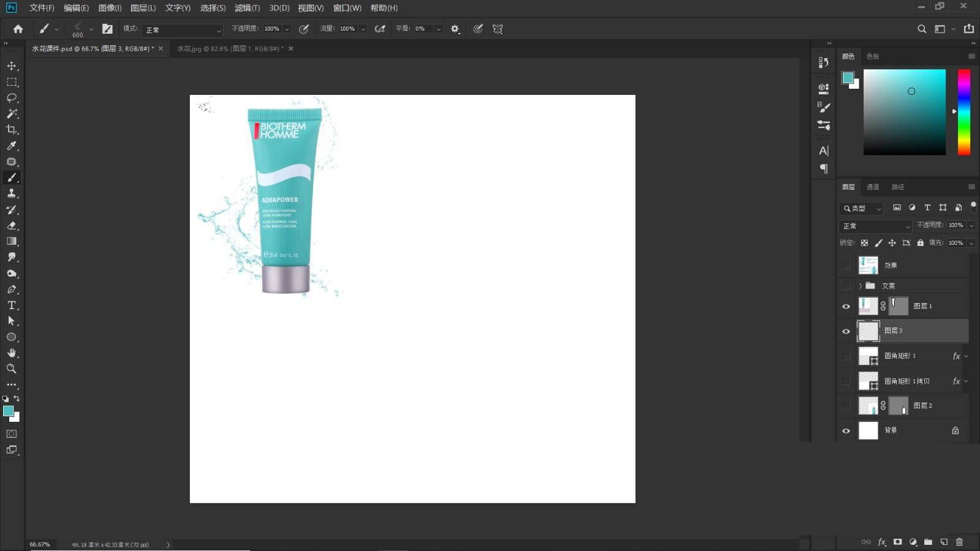Select the Eraser tool
The height and width of the screenshot is (551, 980).
12,225
